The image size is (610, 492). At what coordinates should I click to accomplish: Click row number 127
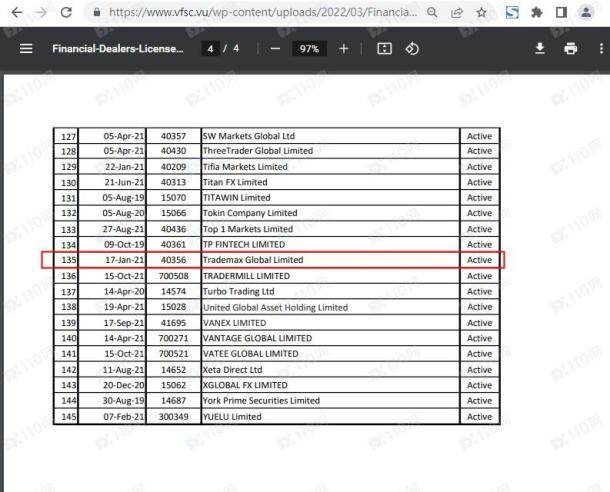[69, 137]
